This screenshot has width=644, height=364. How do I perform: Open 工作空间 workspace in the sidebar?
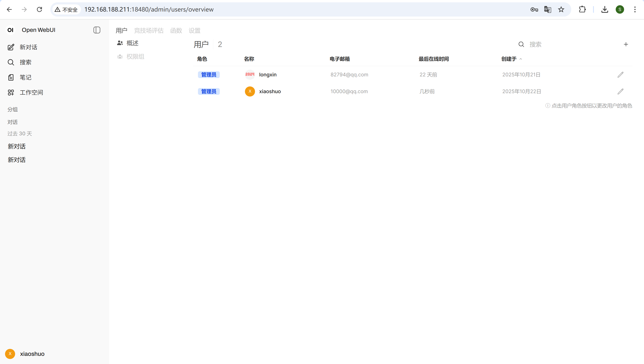pyautogui.click(x=31, y=93)
